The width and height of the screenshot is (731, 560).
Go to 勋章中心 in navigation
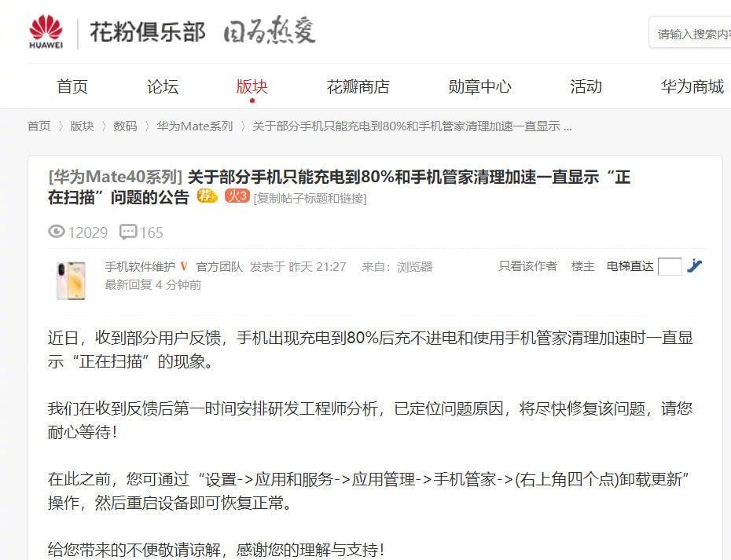coord(479,86)
